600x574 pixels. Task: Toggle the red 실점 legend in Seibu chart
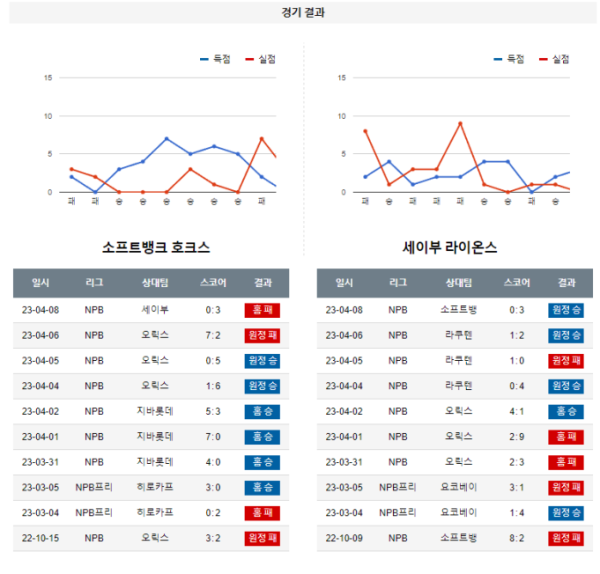[554, 59]
